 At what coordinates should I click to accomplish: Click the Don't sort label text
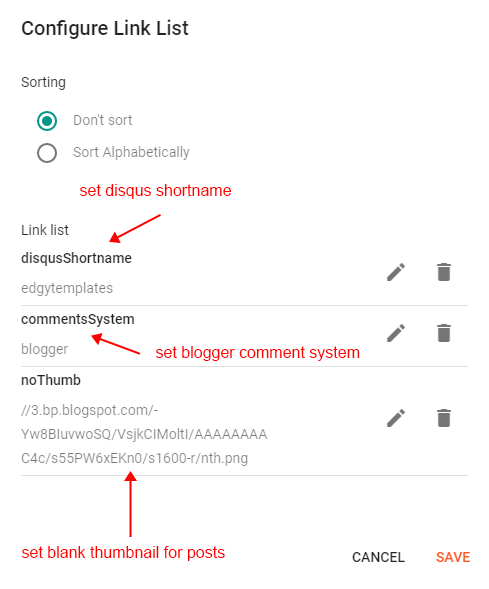103,120
